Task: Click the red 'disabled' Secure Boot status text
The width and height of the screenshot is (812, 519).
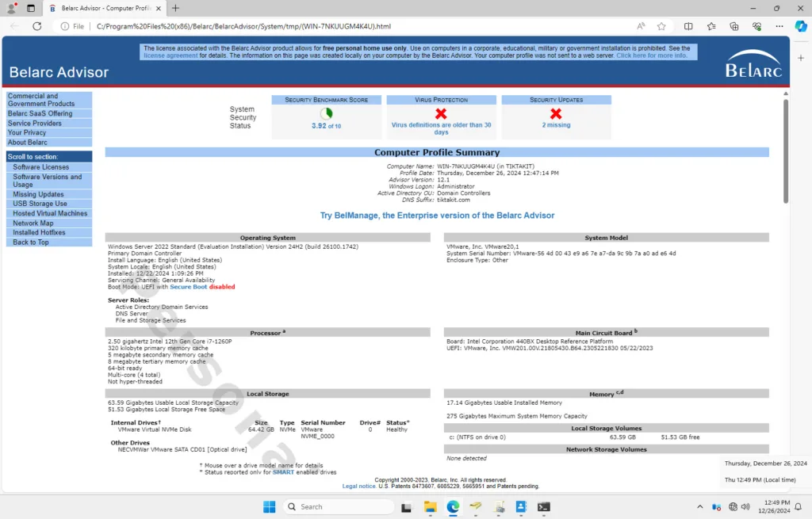Action: point(222,287)
